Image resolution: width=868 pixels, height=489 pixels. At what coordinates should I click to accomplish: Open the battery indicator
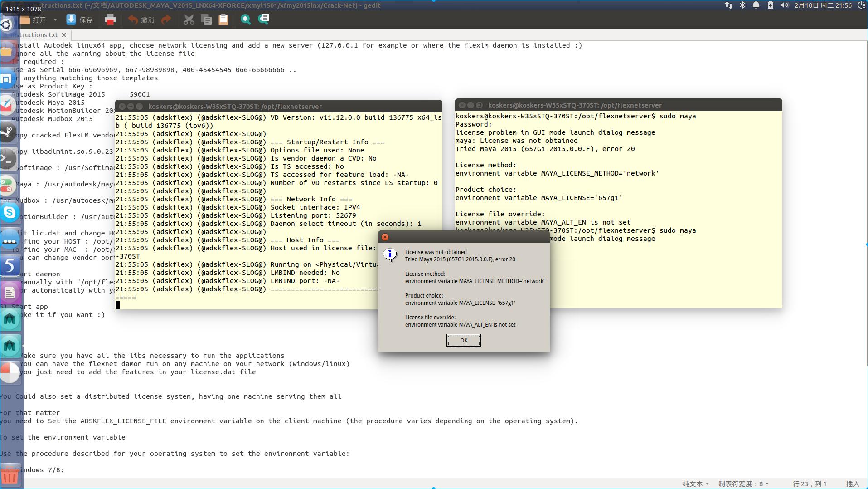coord(770,5)
